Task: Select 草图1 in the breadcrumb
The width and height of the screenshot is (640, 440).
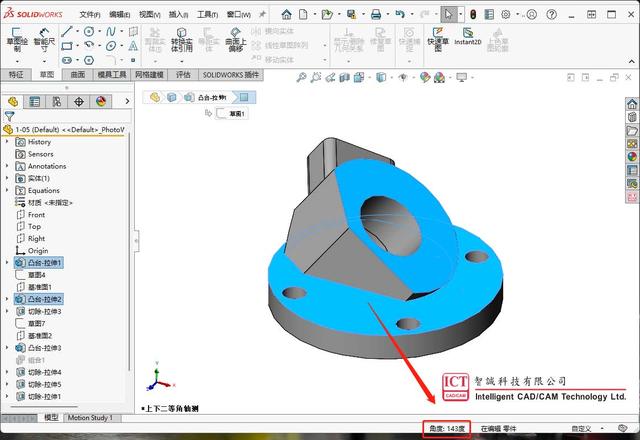Action: [233, 113]
